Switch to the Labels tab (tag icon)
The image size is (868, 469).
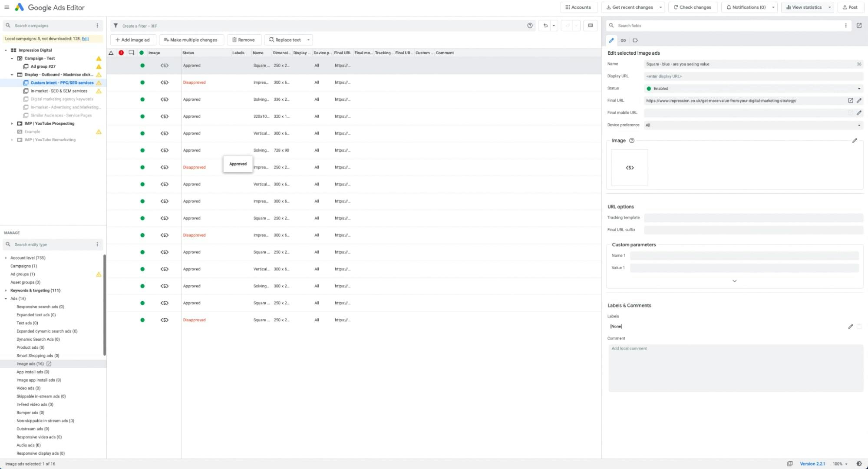tap(635, 40)
